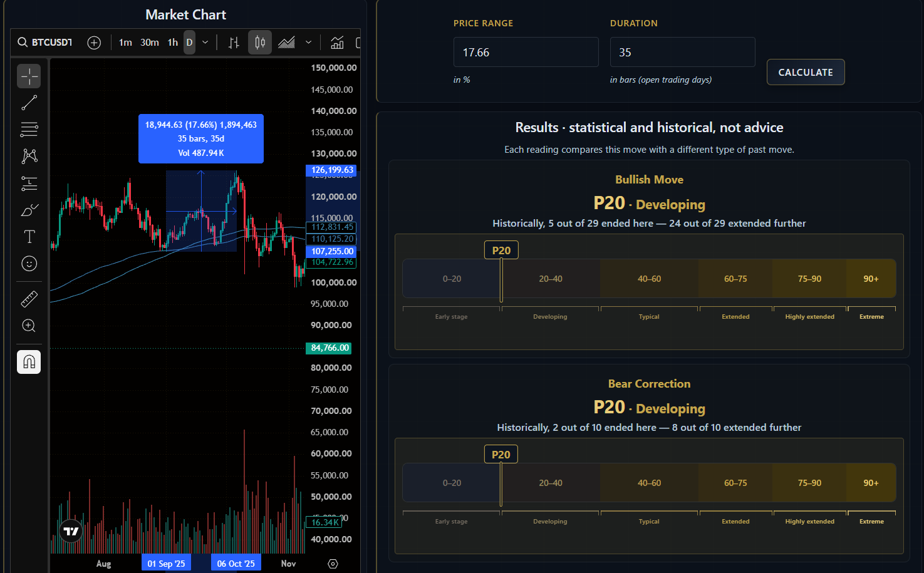The width and height of the screenshot is (924, 573).
Task: Expand the timeframe interval dropdown
Action: pos(205,43)
